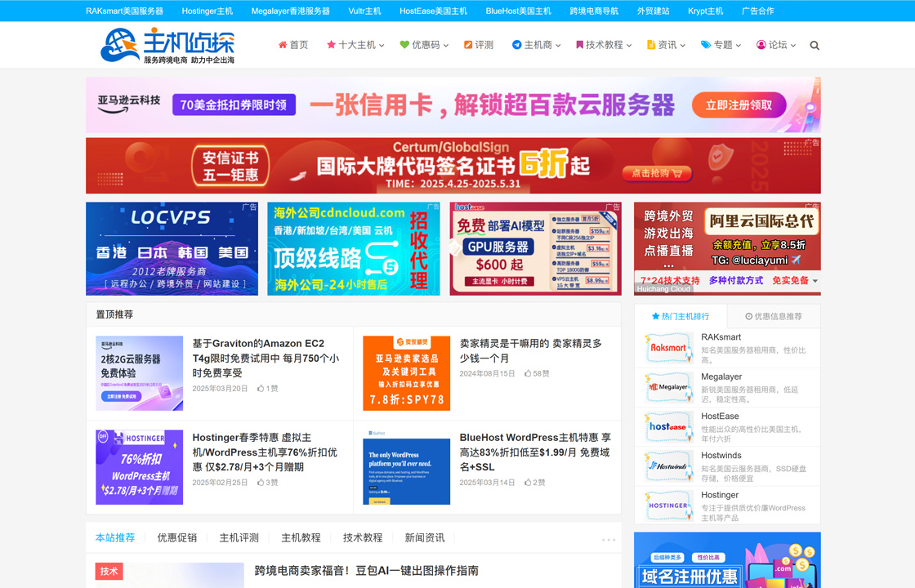Click the search magnifier icon
The image size is (915, 588).
click(815, 46)
